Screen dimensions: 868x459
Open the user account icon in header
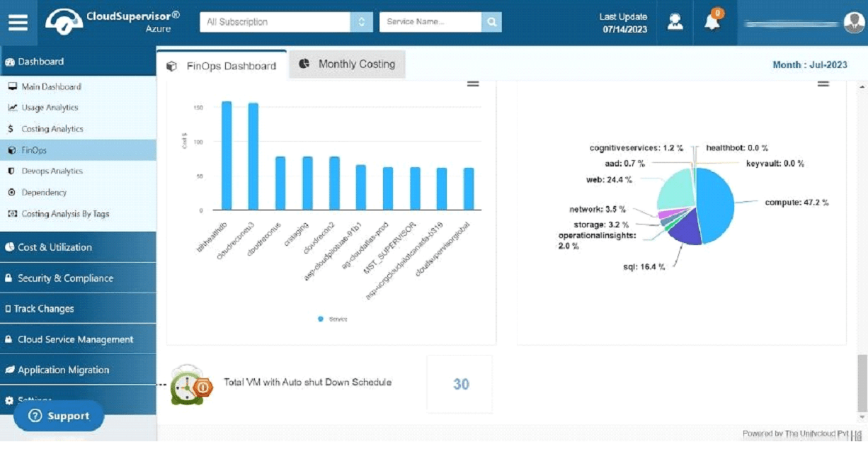pyautogui.click(x=675, y=22)
